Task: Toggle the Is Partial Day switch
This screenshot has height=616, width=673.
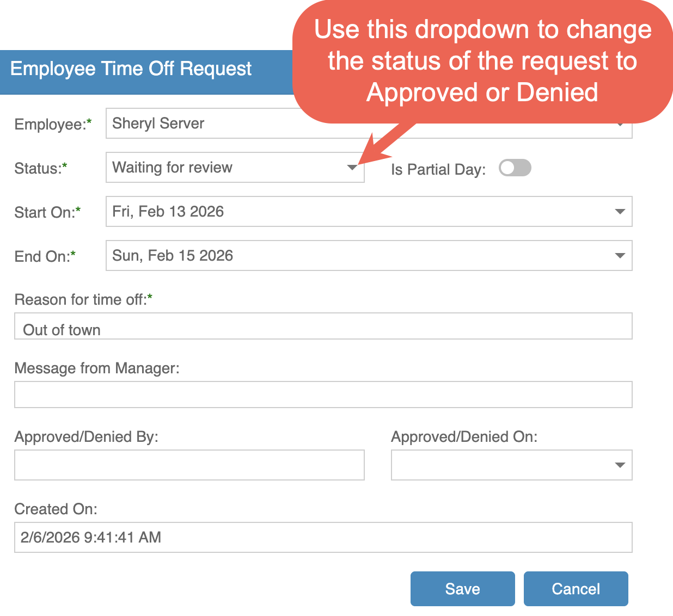Action: tap(515, 168)
